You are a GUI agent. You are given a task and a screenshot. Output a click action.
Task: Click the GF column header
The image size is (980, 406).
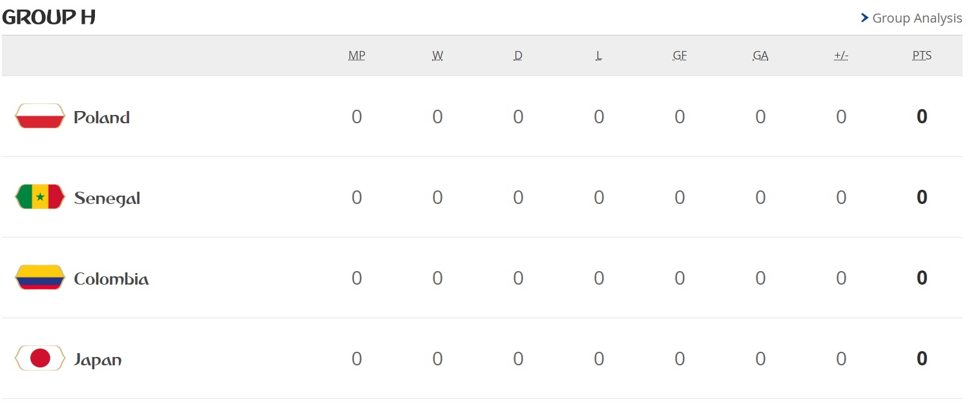tap(680, 56)
